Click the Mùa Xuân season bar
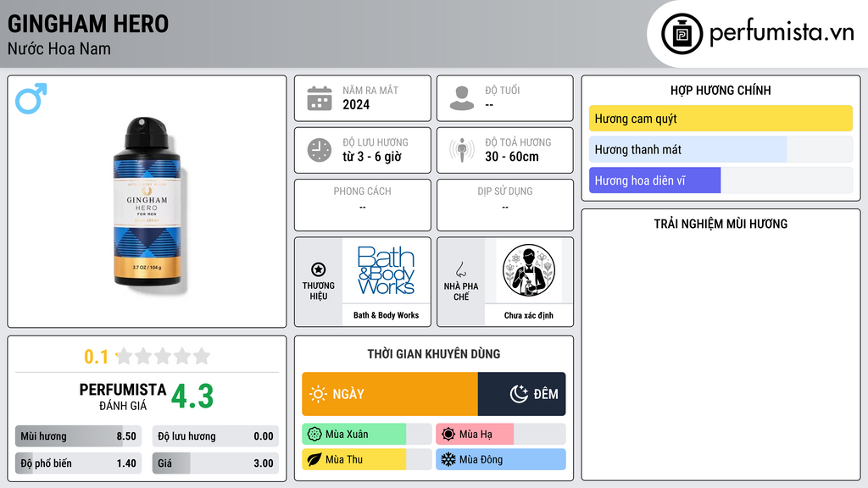 (367, 435)
